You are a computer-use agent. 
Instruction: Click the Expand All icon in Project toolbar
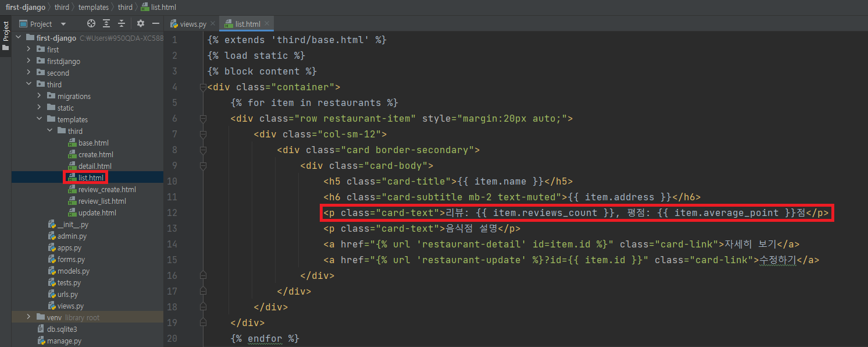(x=106, y=24)
